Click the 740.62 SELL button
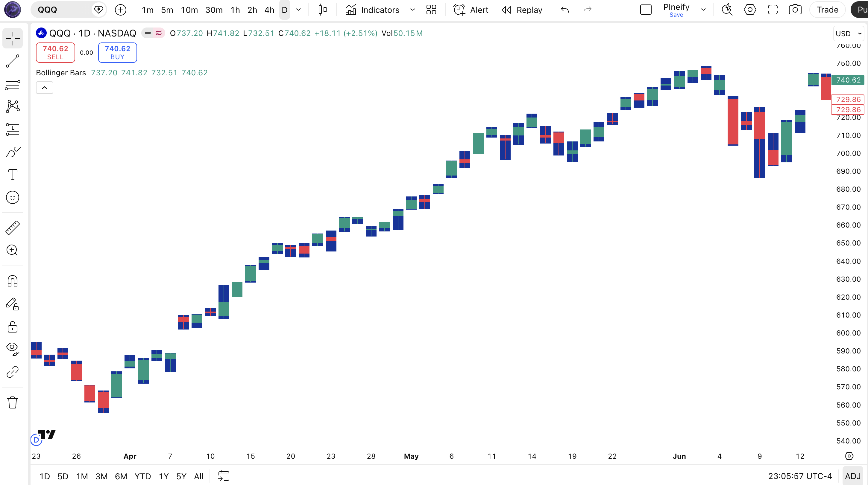This screenshot has width=868, height=485. pos(56,53)
